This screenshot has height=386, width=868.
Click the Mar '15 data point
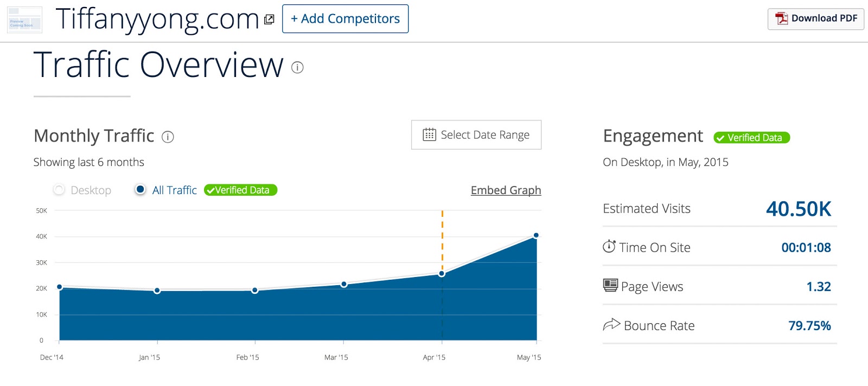point(344,284)
